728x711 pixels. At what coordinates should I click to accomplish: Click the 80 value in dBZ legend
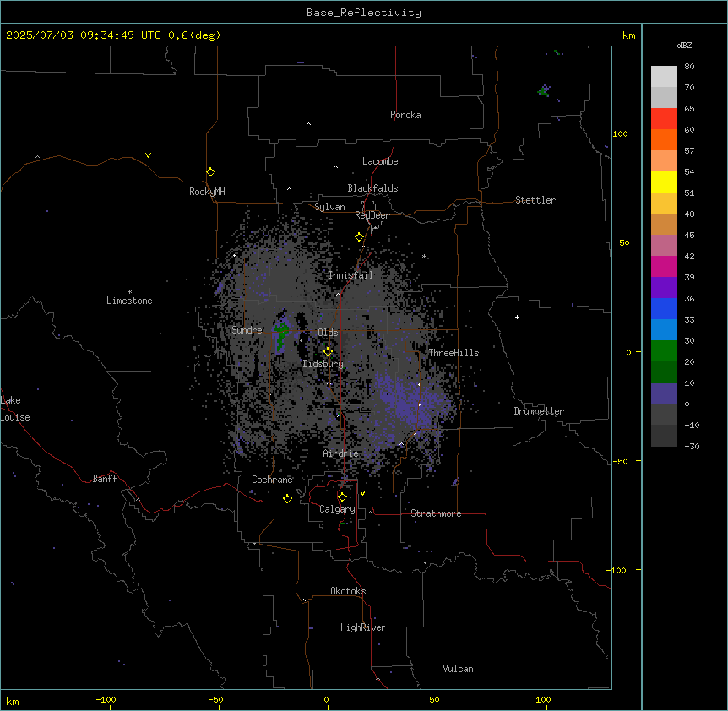pos(689,67)
